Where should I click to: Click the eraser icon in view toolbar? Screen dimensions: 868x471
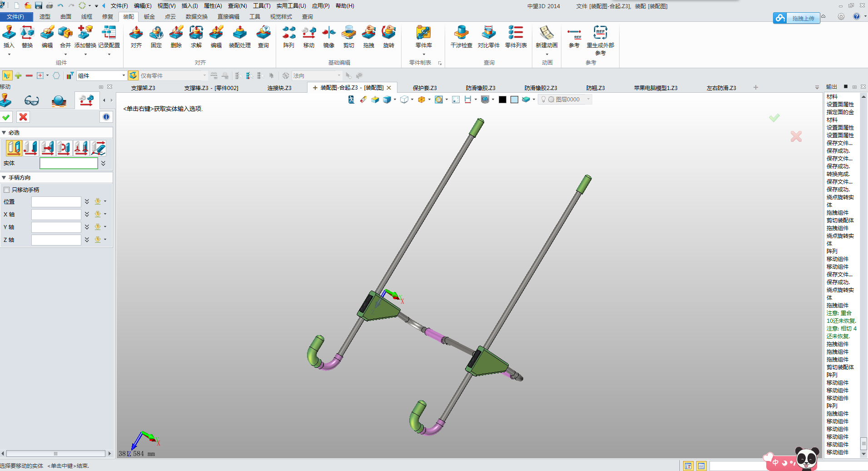363,100
